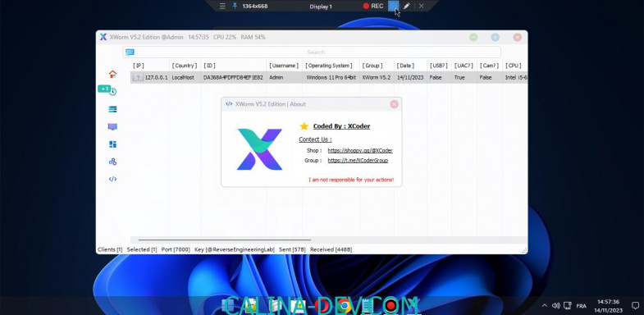Switch the FRA keyboard language
This screenshot has width=644, height=315.
(581, 306)
